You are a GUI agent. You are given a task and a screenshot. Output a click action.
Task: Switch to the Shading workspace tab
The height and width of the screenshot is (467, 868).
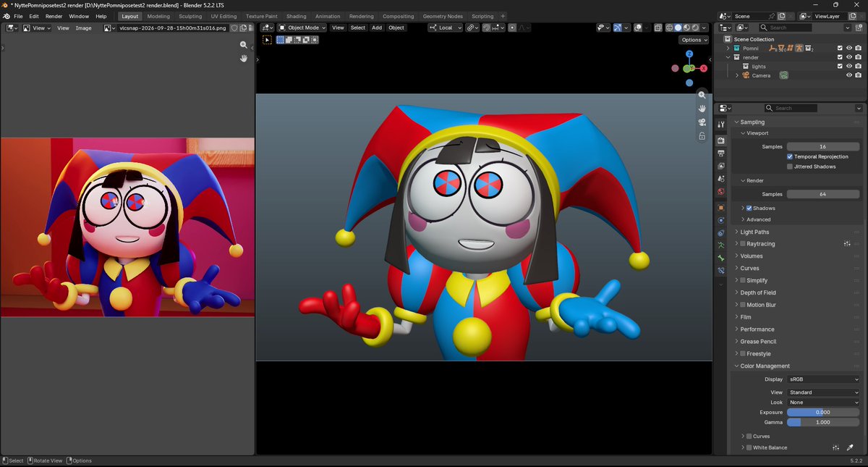point(297,16)
